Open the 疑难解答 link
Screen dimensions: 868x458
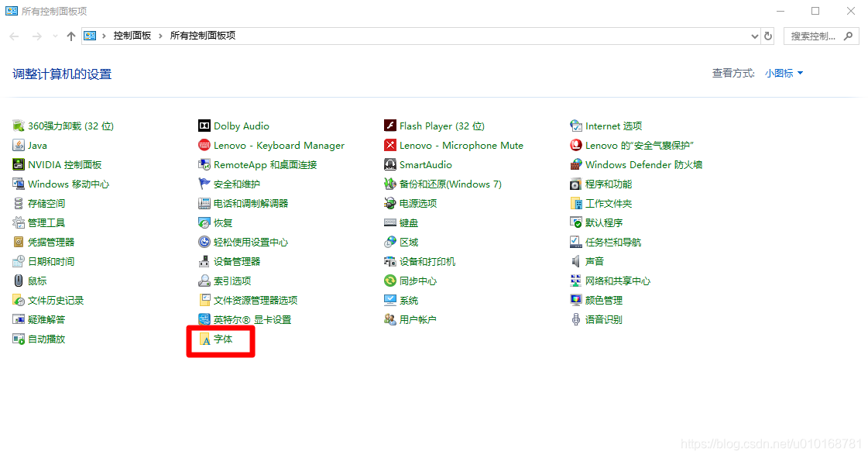pos(46,319)
